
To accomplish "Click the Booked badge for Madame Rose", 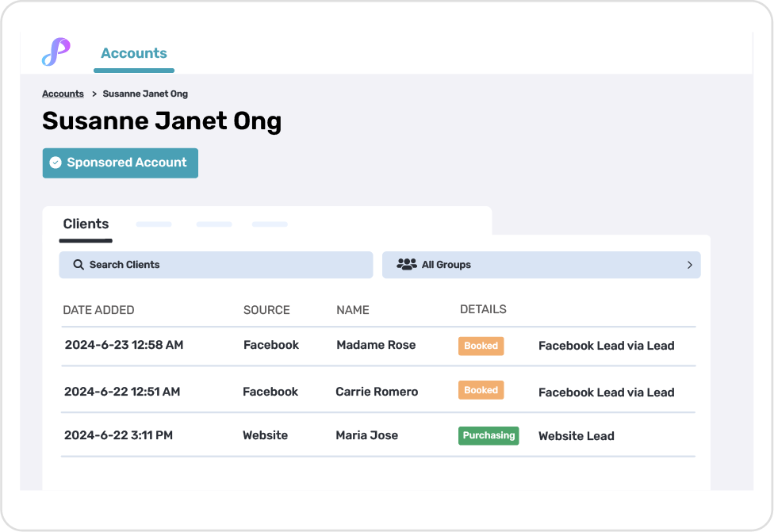I will tap(481, 346).
